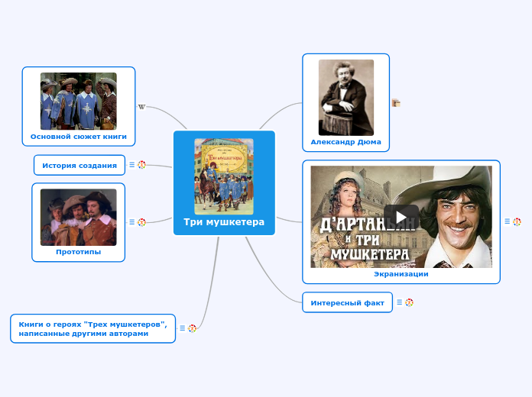Click colorful link icon beside Книги о героях node
Screen dimensions: 532x397
(192, 328)
